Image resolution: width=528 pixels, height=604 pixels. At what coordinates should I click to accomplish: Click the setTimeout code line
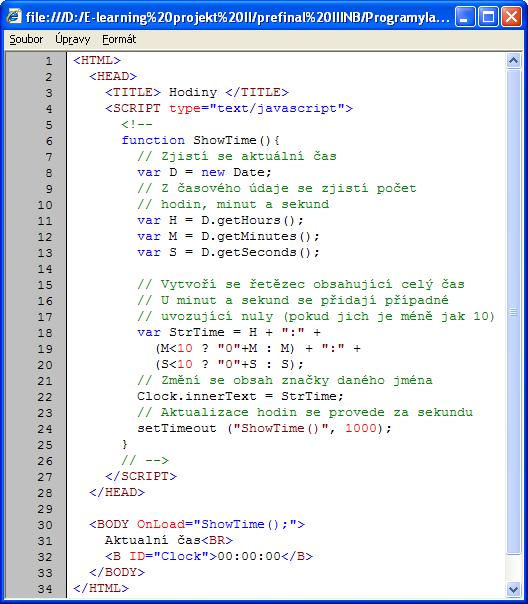click(x=264, y=428)
